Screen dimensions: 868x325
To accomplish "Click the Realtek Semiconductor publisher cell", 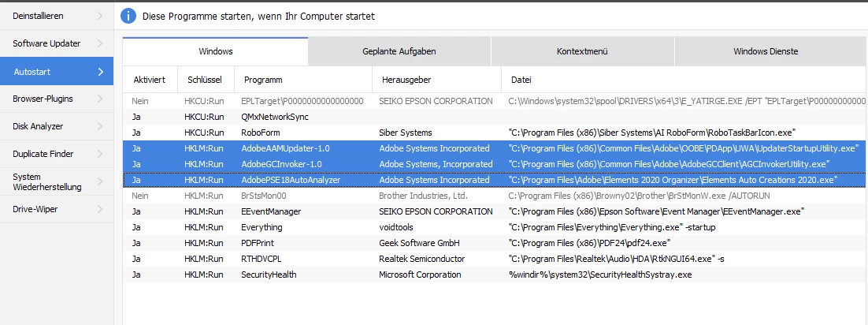I will [x=422, y=259].
